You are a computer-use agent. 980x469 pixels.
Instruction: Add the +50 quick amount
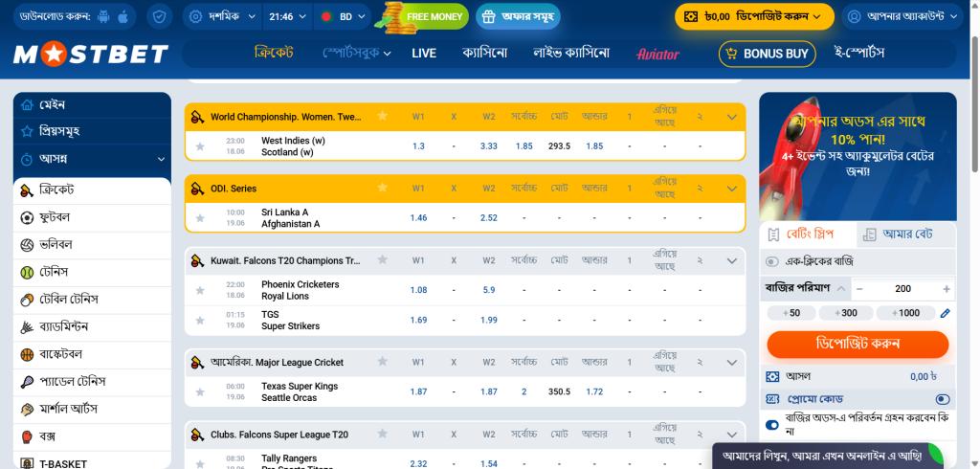click(x=790, y=313)
